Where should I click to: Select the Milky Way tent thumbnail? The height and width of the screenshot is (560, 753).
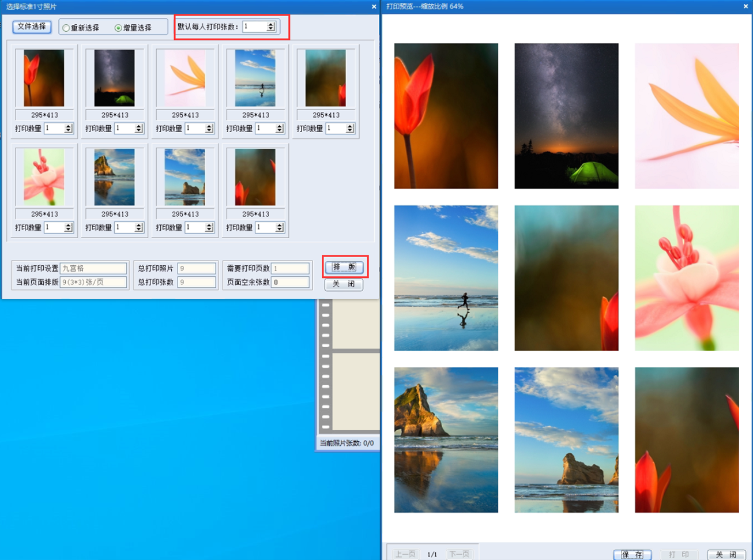[114, 78]
